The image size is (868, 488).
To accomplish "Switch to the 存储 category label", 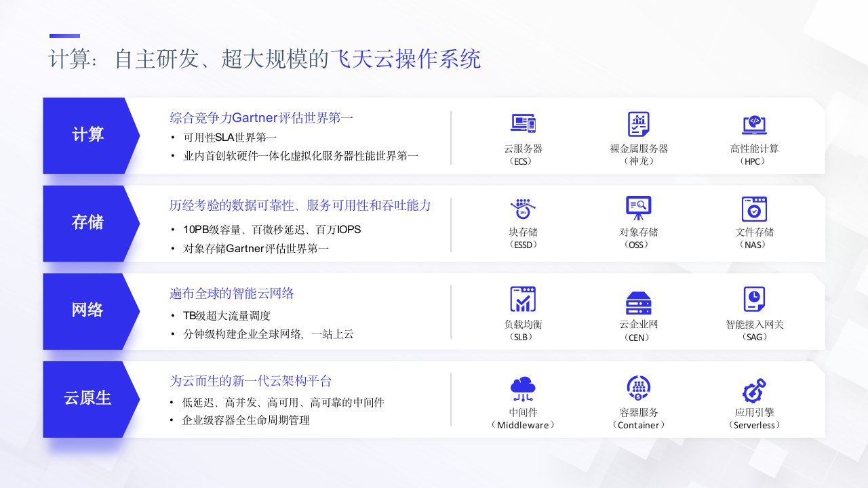I will tap(87, 223).
